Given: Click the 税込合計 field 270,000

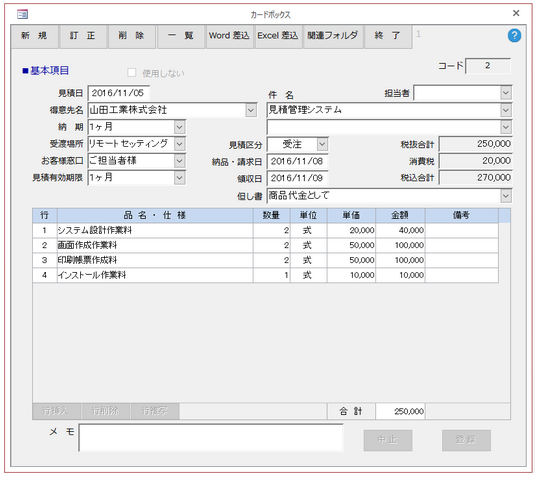Looking at the screenshot, I should (475, 178).
